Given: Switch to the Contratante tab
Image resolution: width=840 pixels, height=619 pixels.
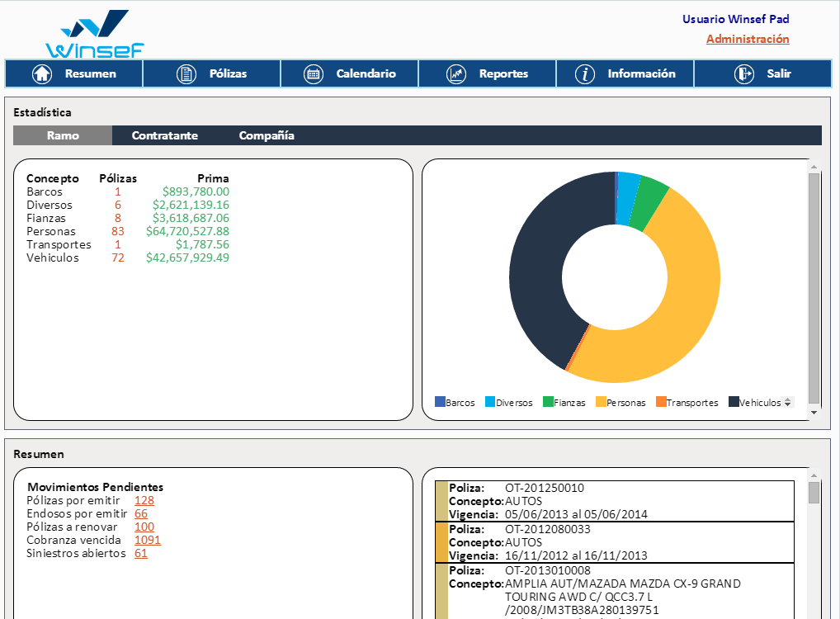Looking at the screenshot, I should (164, 135).
